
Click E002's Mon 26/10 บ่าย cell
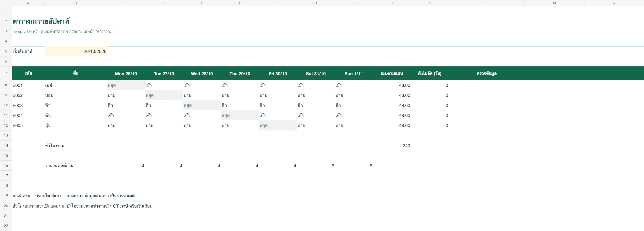pos(126,95)
